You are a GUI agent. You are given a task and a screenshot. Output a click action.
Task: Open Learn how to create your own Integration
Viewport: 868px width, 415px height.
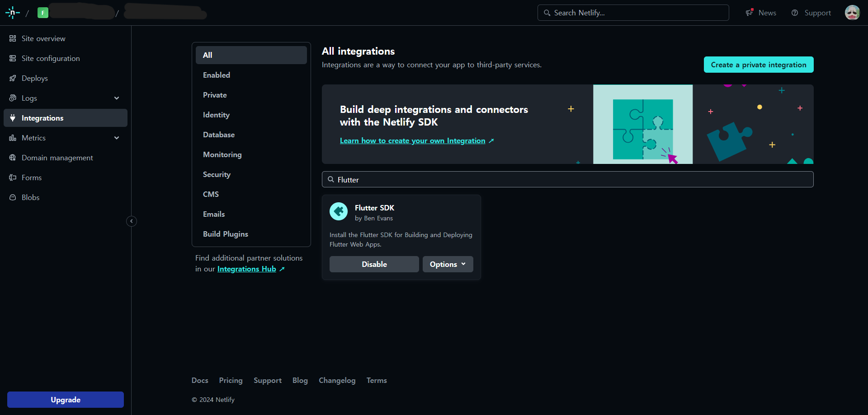[x=412, y=141]
